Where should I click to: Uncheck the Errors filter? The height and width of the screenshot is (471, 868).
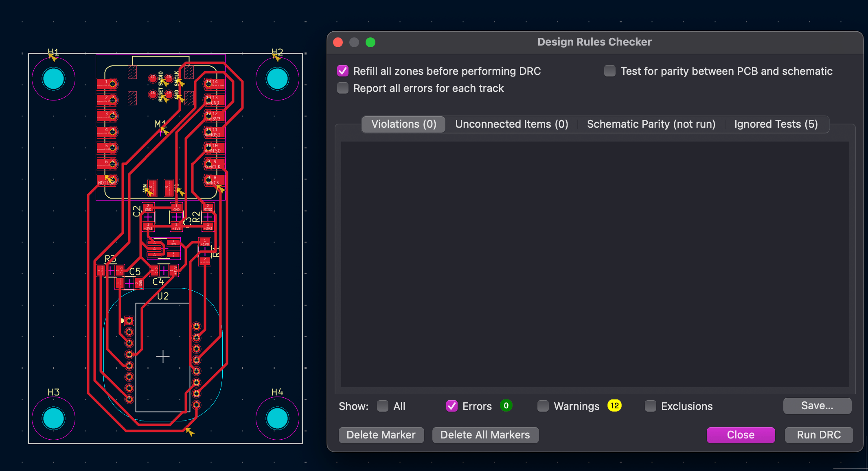click(x=452, y=406)
